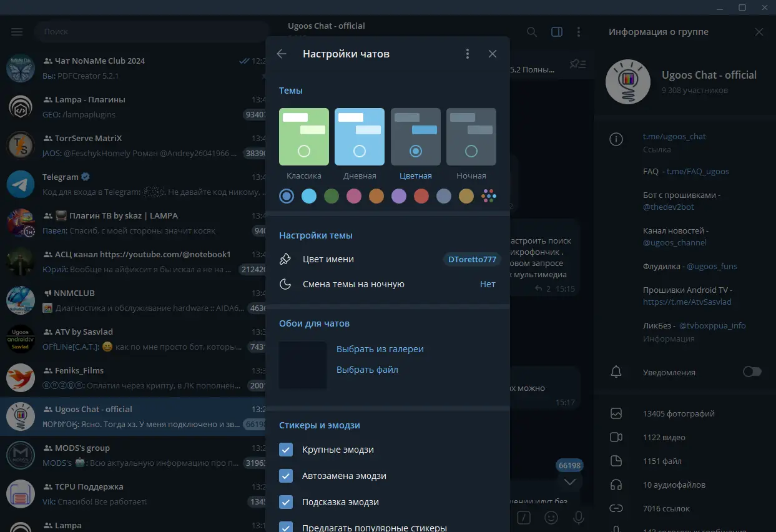This screenshot has height=532, width=776.
Task: Click the DToretto777 name color badge
Action: coord(472,259)
